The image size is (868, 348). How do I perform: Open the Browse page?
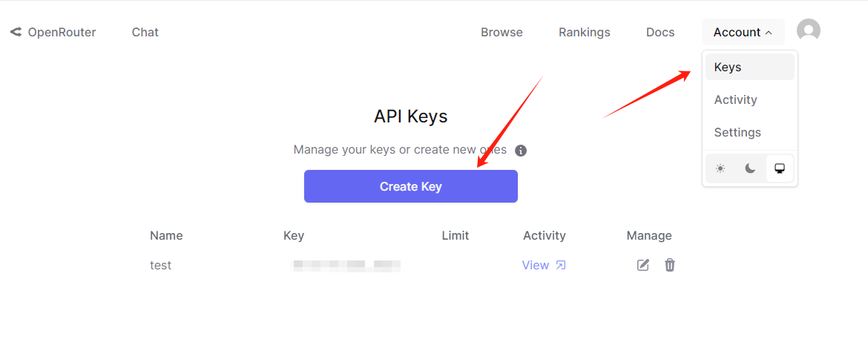(502, 32)
